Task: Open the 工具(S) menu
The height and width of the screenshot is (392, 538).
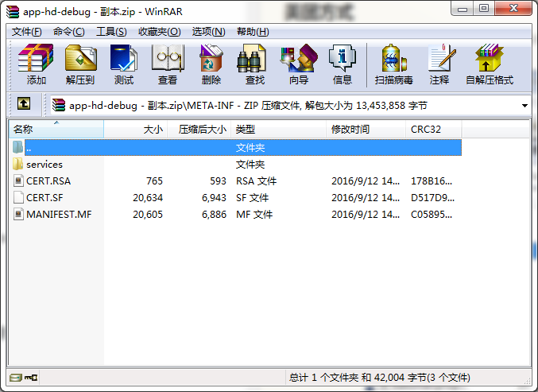Action: click(x=111, y=32)
